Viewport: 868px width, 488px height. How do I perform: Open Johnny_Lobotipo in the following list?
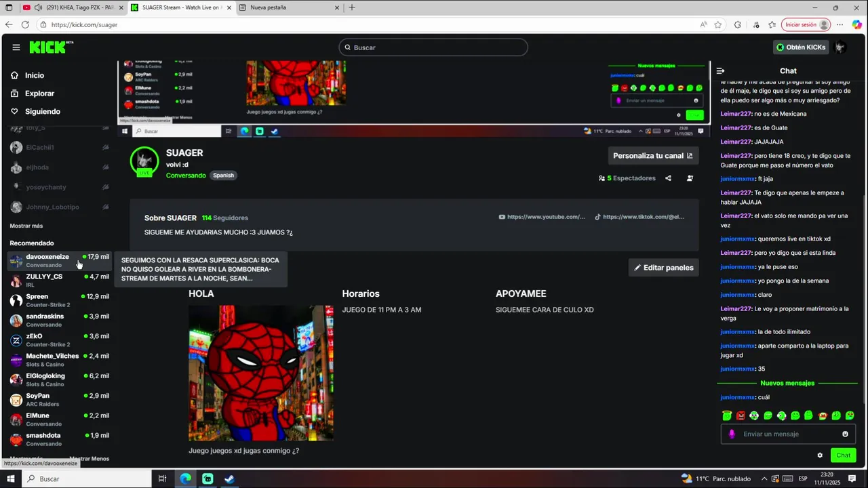(59, 207)
